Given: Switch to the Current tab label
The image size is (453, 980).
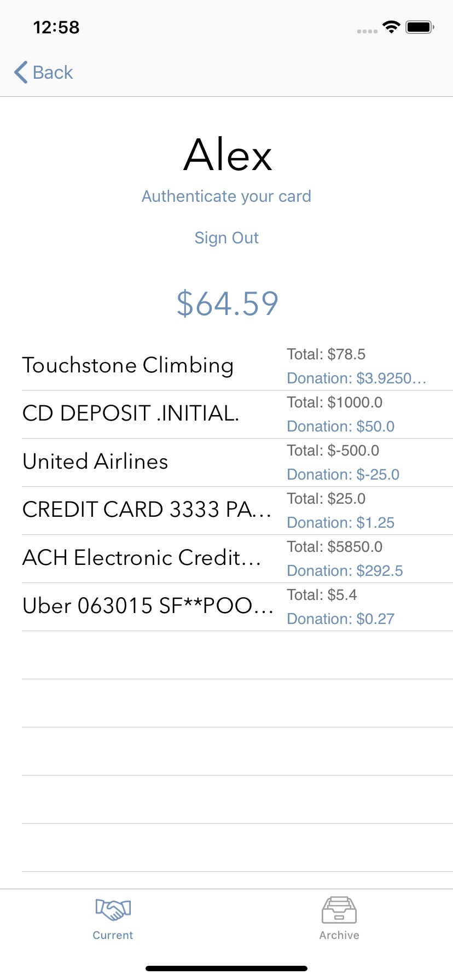Looking at the screenshot, I should (x=113, y=935).
